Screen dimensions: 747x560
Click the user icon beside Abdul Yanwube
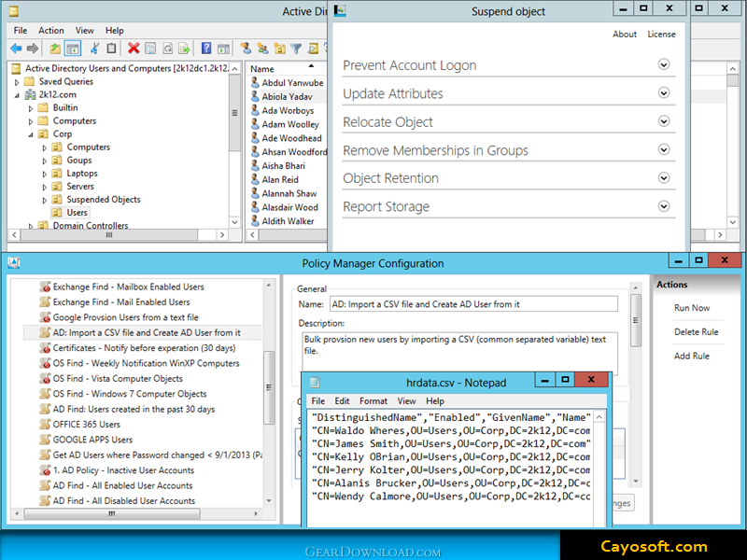tap(255, 82)
